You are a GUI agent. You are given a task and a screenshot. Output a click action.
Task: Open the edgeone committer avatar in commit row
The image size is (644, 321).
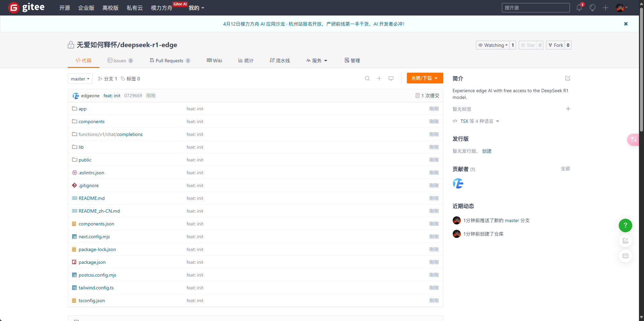coord(76,96)
